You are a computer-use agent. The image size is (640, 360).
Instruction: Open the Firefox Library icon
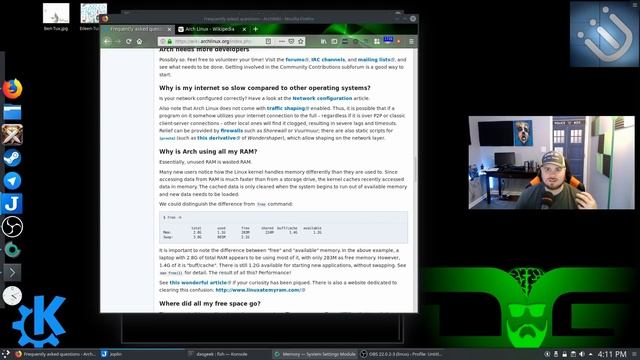click(x=324, y=41)
